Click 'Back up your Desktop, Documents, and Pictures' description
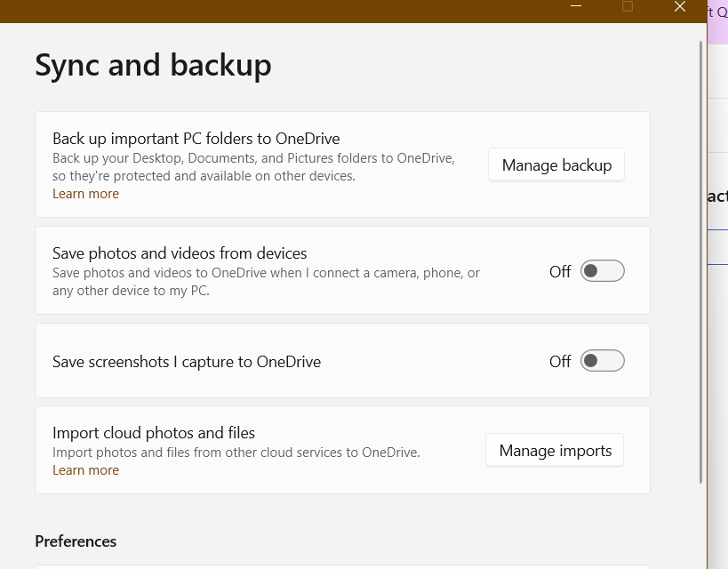Viewport: 728px width, 569px height. [x=253, y=167]
